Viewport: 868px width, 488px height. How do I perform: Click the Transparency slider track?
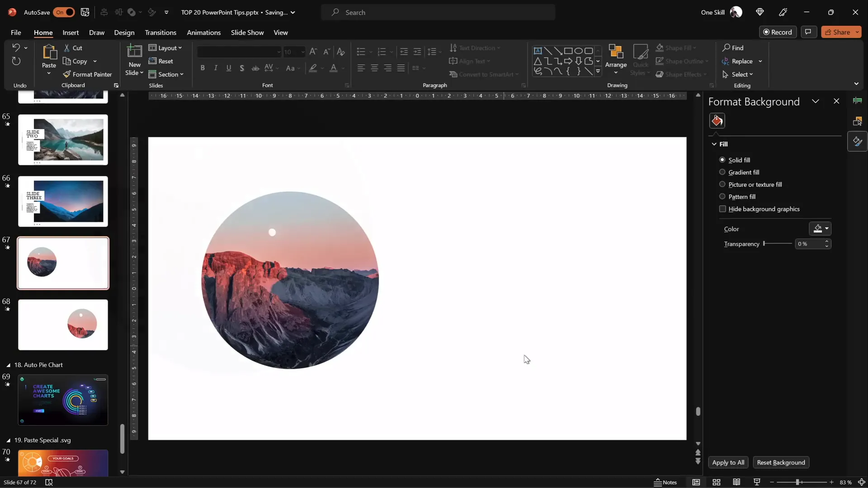(x=778, y=244)
